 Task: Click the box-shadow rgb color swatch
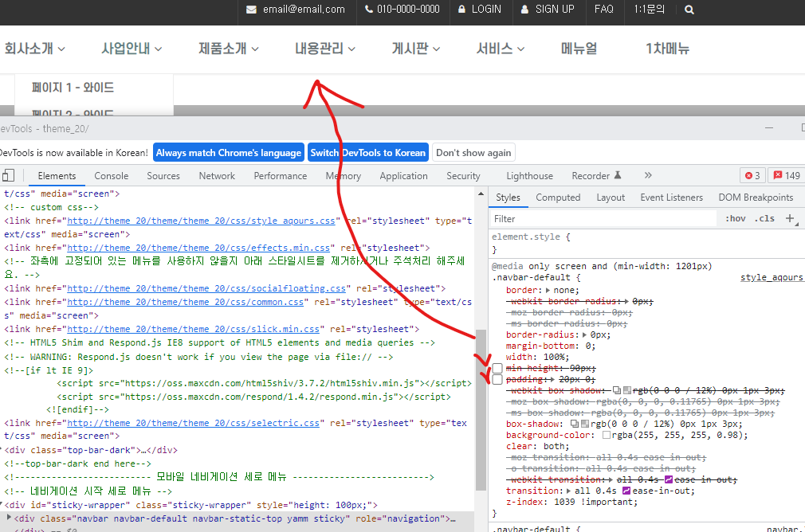point(585,424)
